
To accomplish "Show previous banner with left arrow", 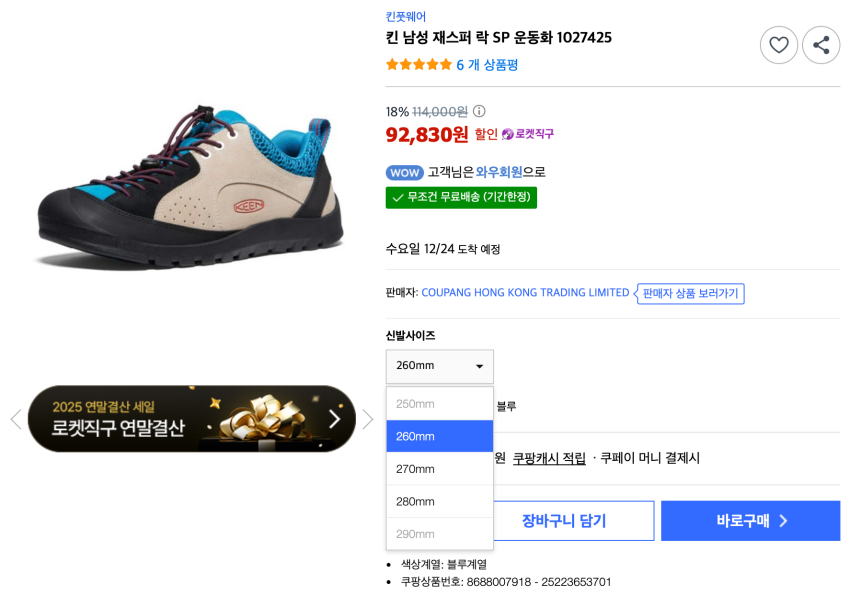I will [x=15, y=419].
